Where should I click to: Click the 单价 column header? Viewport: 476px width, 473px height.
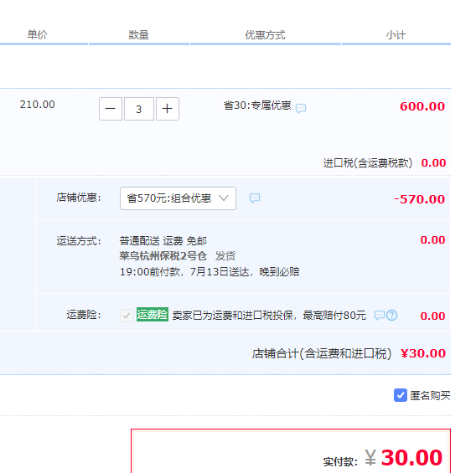38,34
